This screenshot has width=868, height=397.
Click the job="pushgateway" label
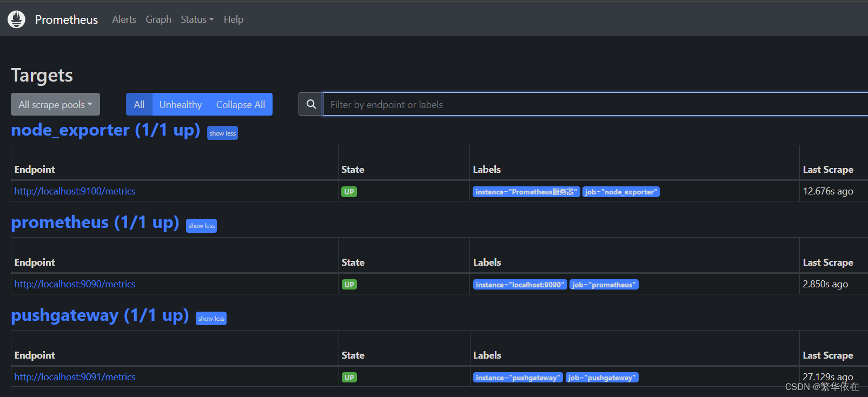point(602,378)
